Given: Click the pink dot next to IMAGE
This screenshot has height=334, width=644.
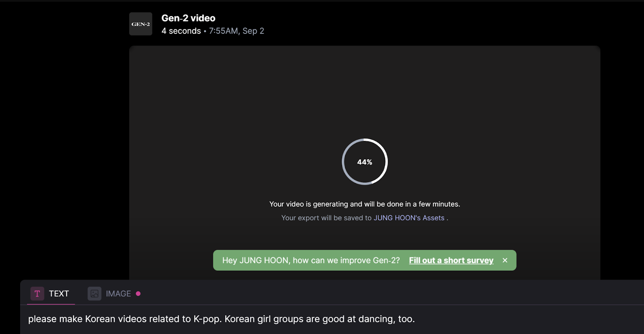Looking at the screenshot, I should pos(138,294).
